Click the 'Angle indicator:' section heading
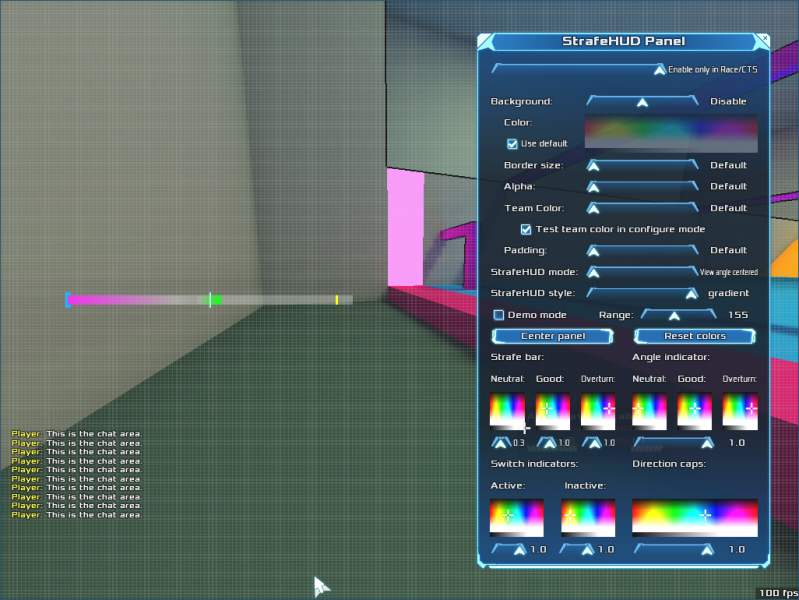The width and height of the screenshot is (799, 600). click(671, 357)
